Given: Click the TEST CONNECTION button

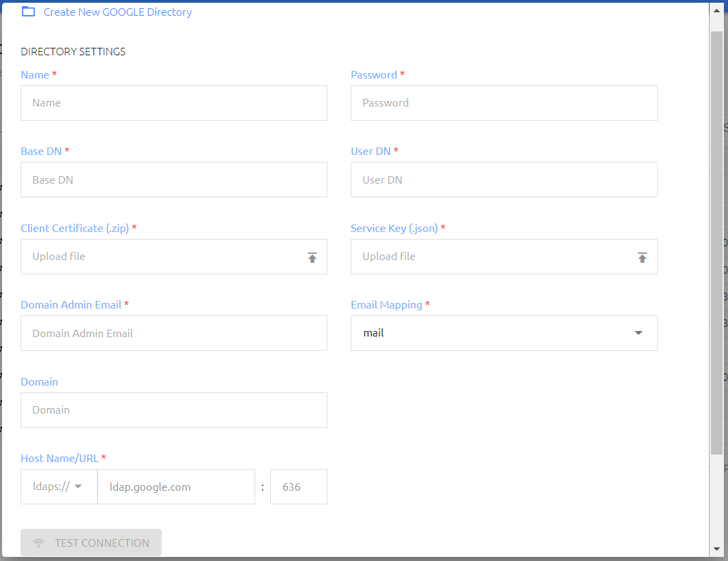Looking at the screenshot, I should pyautogui.click(x=91, y=543).
